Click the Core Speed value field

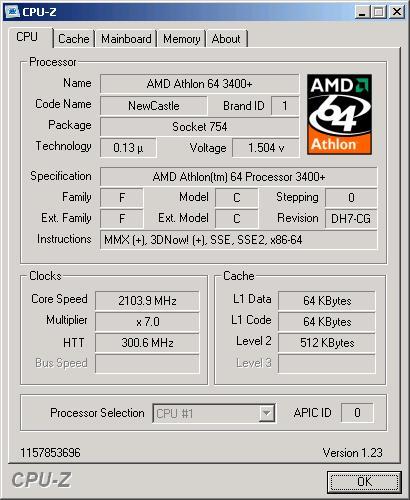point(147,301)
